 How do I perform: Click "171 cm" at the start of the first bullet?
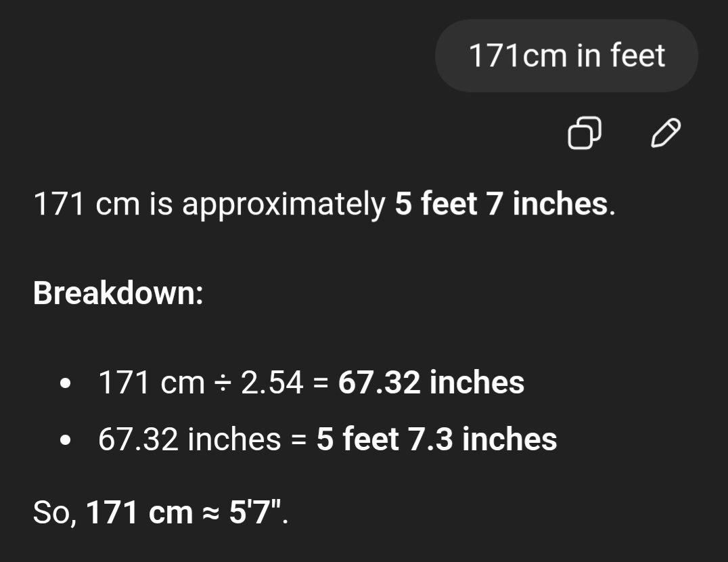tap(151, 383)
